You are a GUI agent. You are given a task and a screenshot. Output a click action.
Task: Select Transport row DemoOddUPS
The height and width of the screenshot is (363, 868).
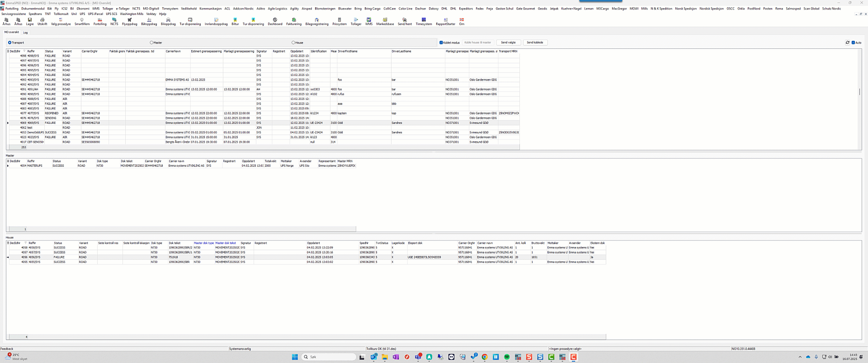[x=264, y=132]
